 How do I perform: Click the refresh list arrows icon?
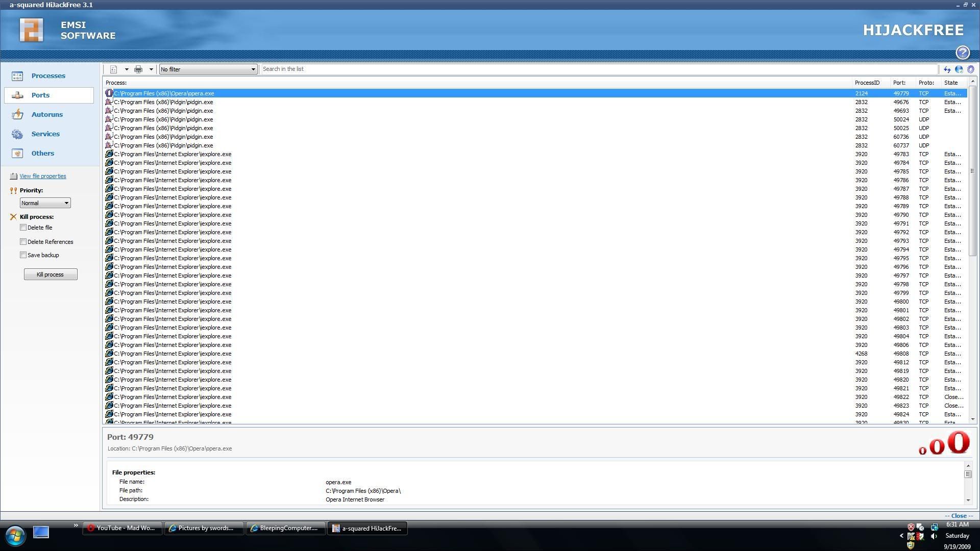tap(947, 69)
